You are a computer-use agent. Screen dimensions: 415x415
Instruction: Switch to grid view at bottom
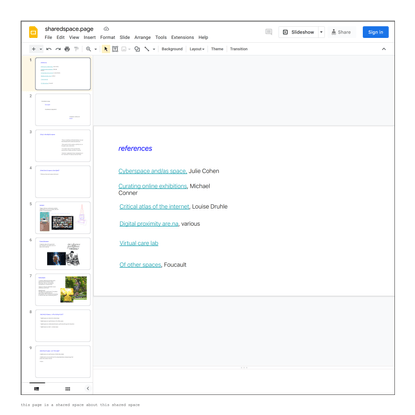(68, 389)
